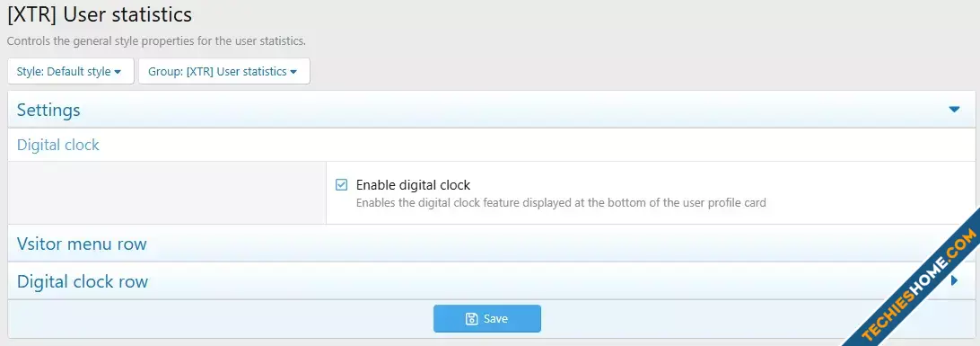Click the floppy disk icon in Save
This screenshot has height=346, width=980.
pos(472,319)
